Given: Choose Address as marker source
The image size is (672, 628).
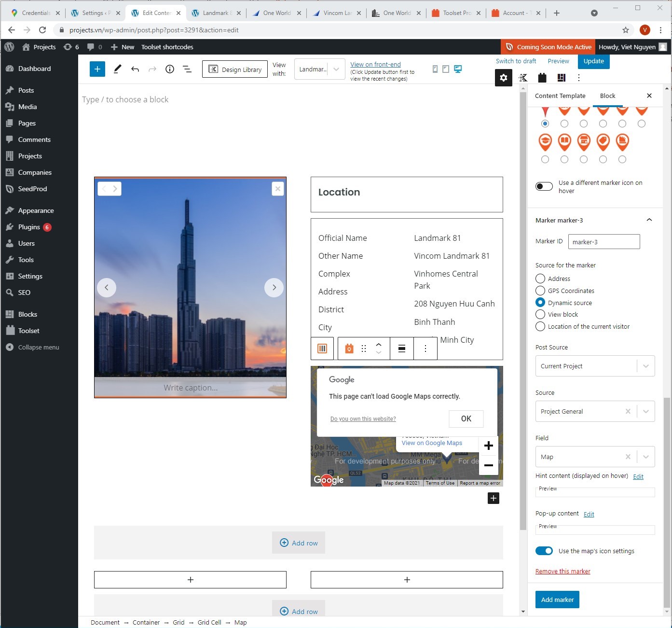Looking at the screenshot, I should [540, 279].
